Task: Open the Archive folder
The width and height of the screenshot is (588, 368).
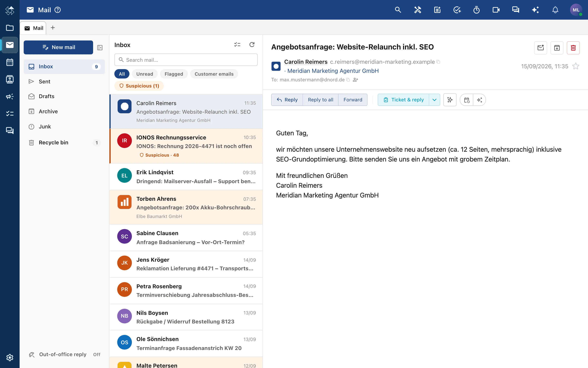Action: (64, 111)
